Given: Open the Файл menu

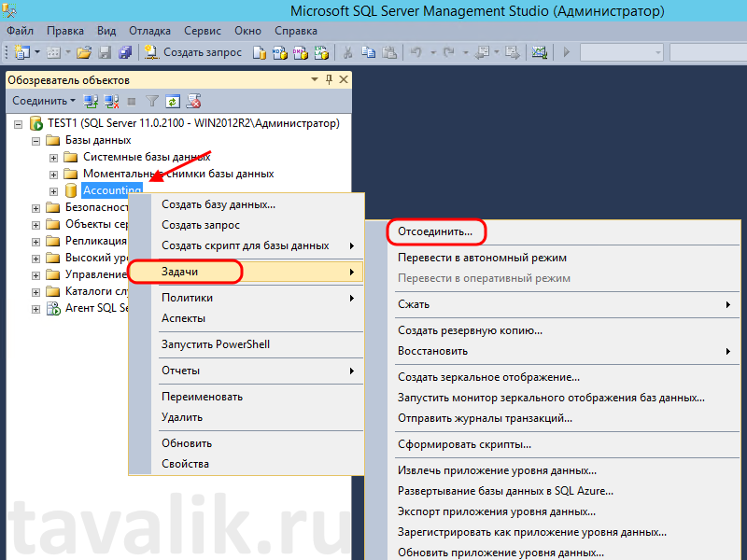Looking at the screenshot, I should tap(20, 31).
